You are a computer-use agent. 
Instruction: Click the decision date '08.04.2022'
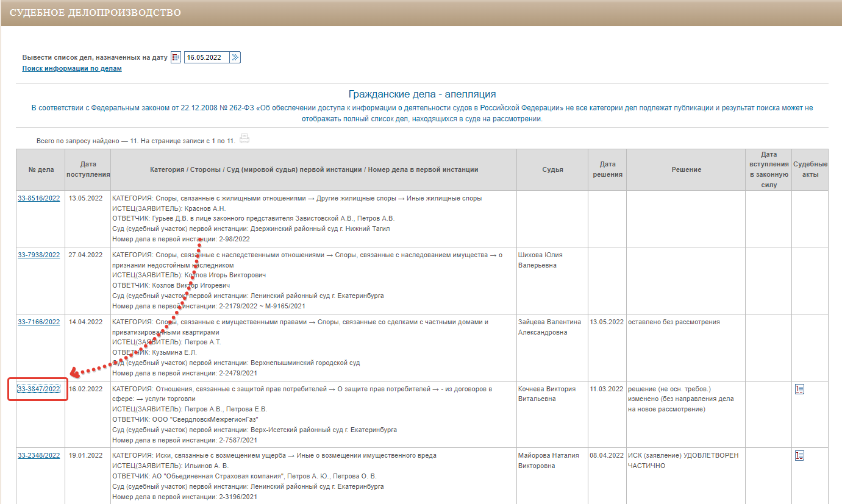tap(607, 455)
